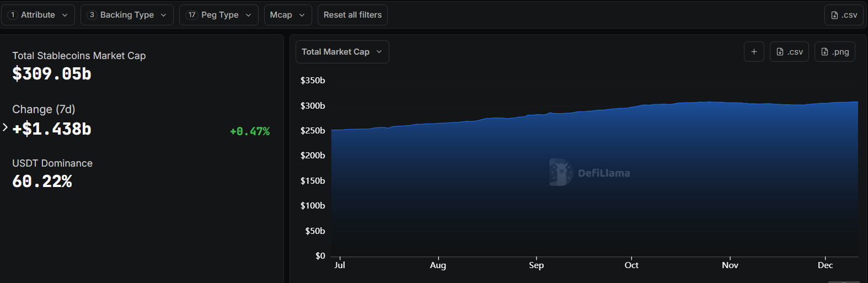Click the DefiLlama llama logo watermark
This screenshot has width=868, height=283.
(x=561, y=172)
